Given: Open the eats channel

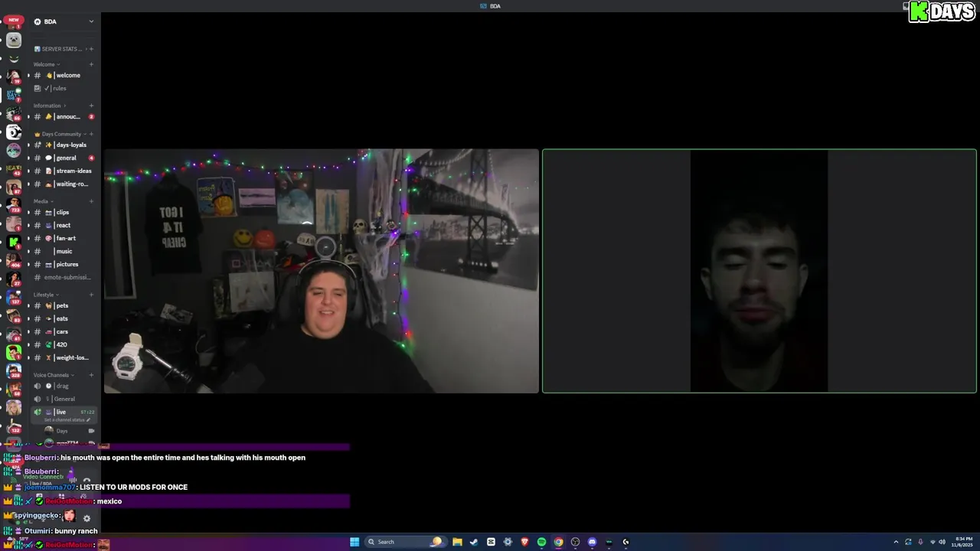Looking at the screenshot, I should coord(63,318).
